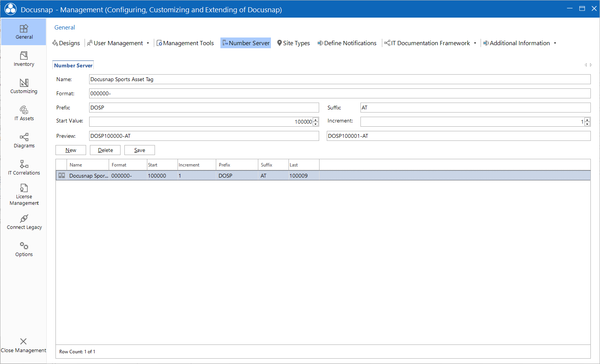Expand the User Management dropdown arrow

[x=148, y=43]
